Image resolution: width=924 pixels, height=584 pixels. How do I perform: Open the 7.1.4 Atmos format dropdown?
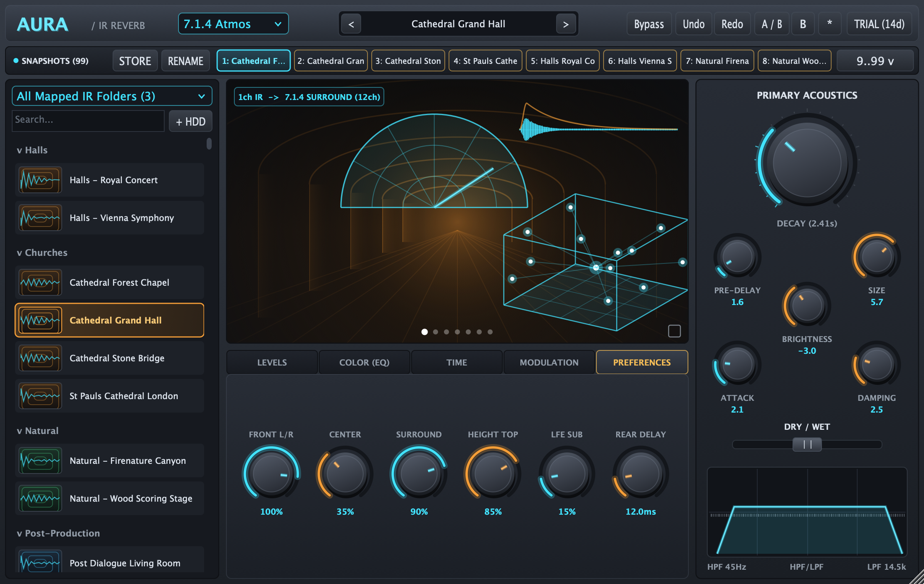(233, 24)
